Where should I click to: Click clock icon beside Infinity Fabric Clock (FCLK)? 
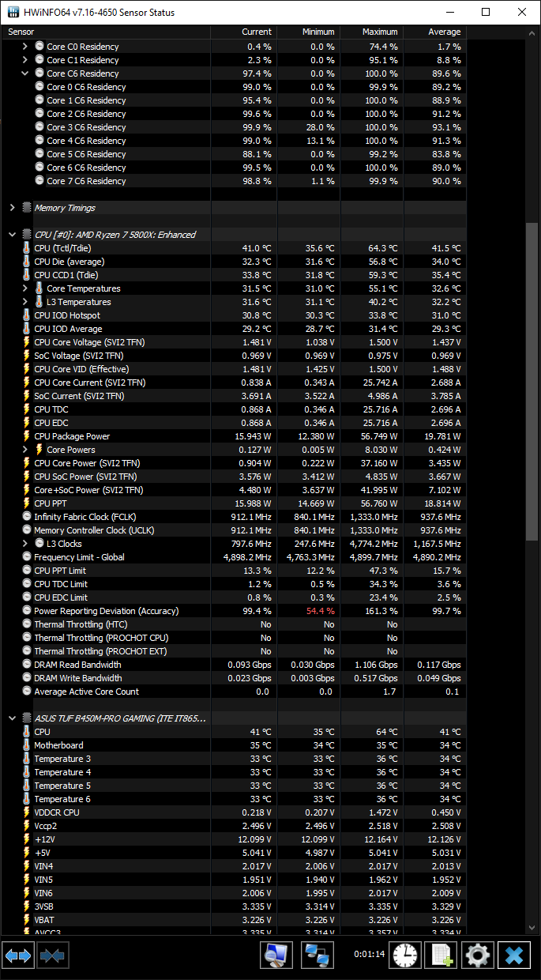[27, 517]
